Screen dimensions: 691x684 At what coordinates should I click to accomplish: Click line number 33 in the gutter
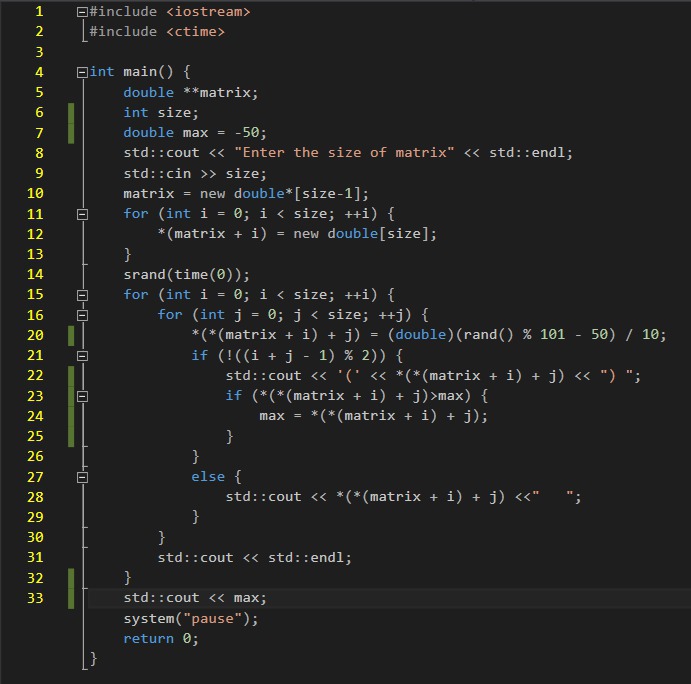click(35, 598)
